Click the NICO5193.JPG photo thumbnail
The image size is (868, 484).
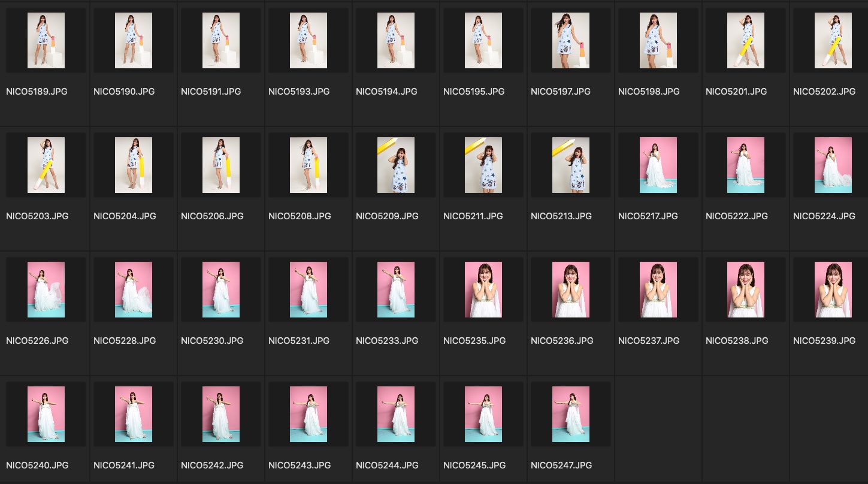(x=309, y=41)
